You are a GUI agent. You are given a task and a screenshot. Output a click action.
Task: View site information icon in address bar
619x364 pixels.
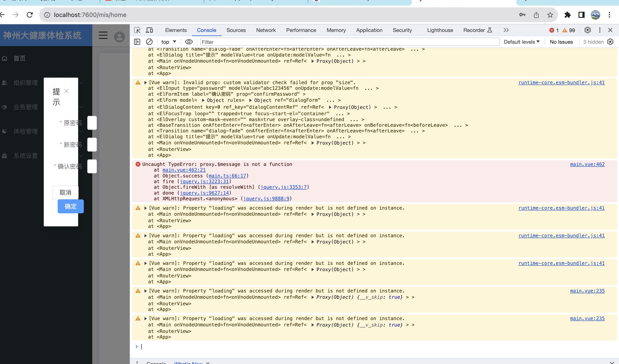pos(47,15)
